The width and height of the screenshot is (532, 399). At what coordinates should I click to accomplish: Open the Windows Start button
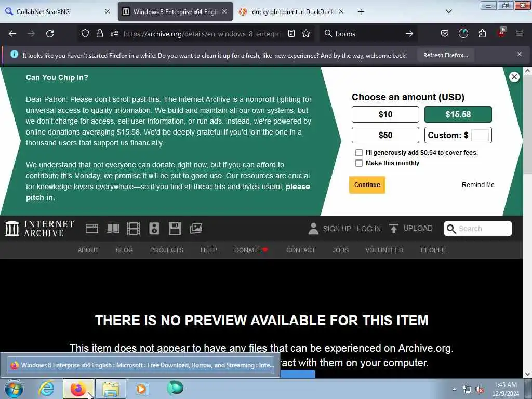[14, 389]
